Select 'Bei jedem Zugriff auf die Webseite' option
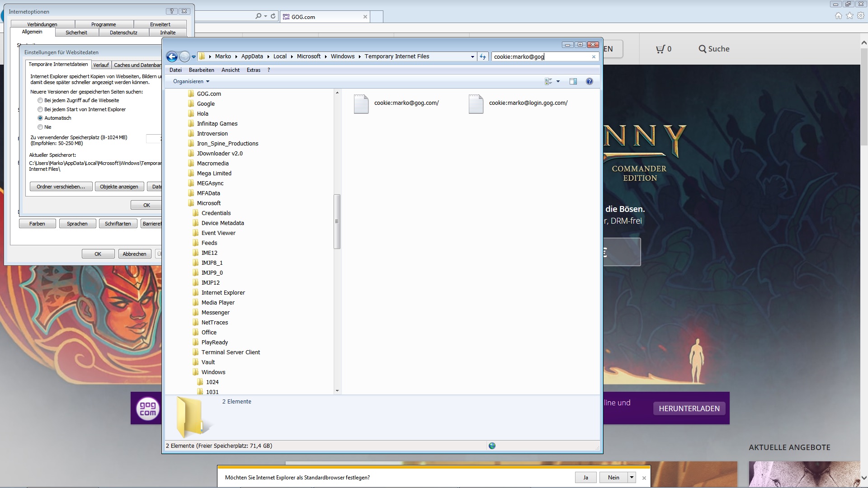Viewport: 868px width, 488px height. click(40, 100)
